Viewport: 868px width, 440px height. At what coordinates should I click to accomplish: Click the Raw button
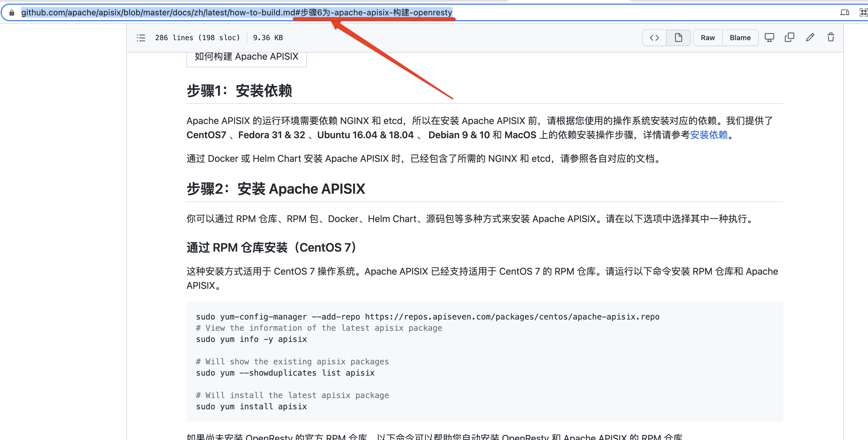(x=707, y=38)
